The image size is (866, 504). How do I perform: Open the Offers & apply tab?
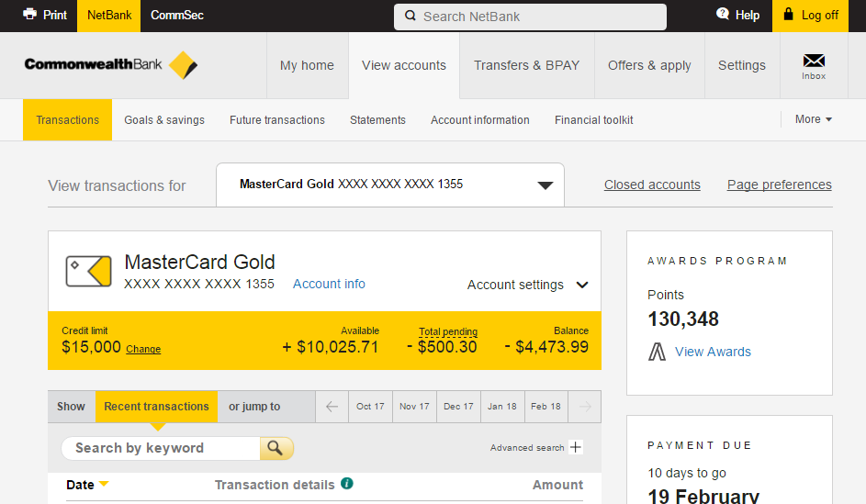(x=649, y=65)
